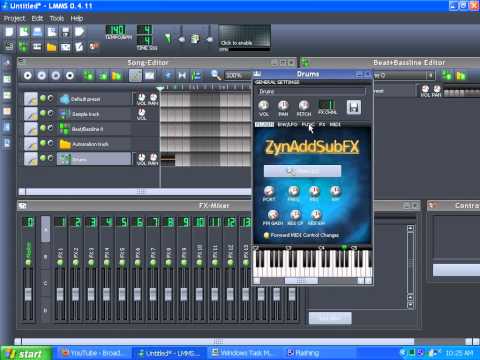Switch to MIDI tab in Drums window
480x360 pixels.
[x=335, y=124]
